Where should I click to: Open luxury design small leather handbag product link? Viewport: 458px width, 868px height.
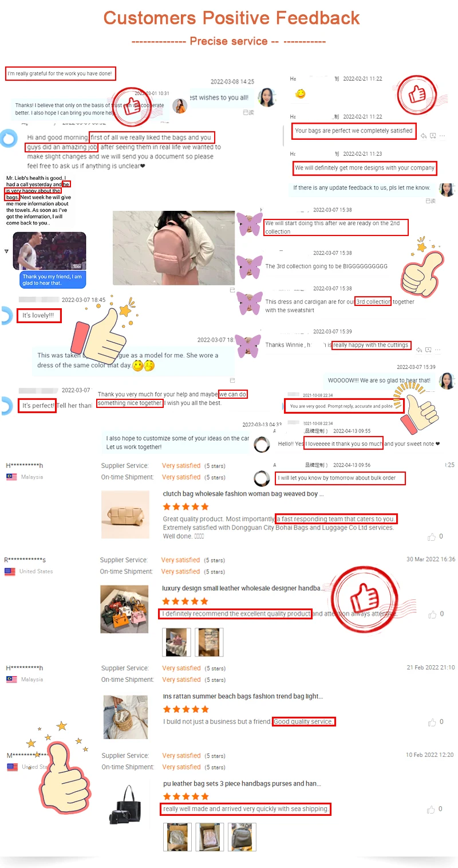click(x=244, y=588)
